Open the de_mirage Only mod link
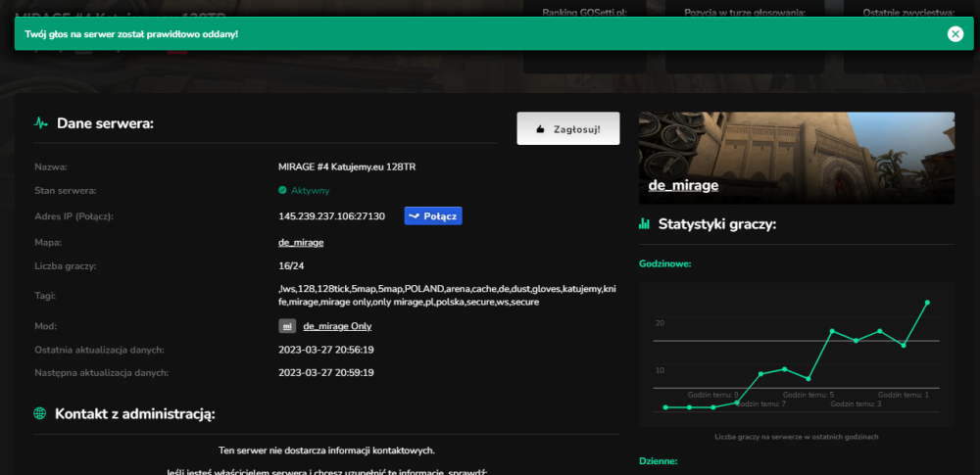Image resolution: width=980 pixels, height=475 pixels. tap(337, 326)
